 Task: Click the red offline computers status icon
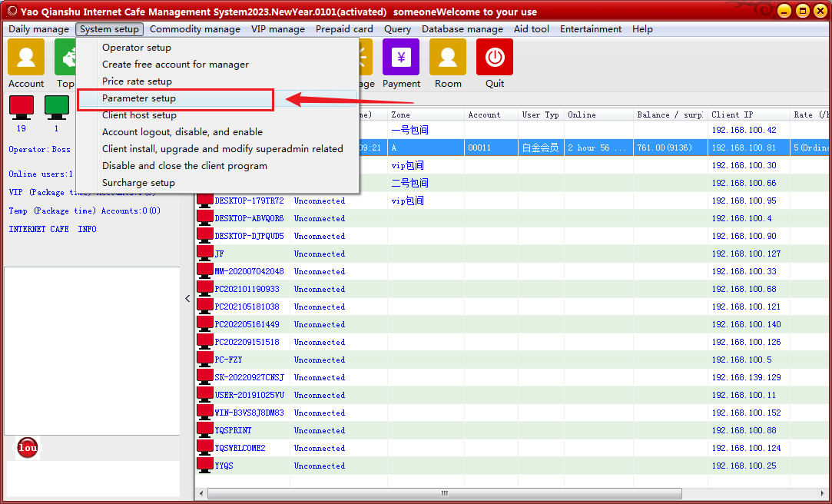(21, 106)
